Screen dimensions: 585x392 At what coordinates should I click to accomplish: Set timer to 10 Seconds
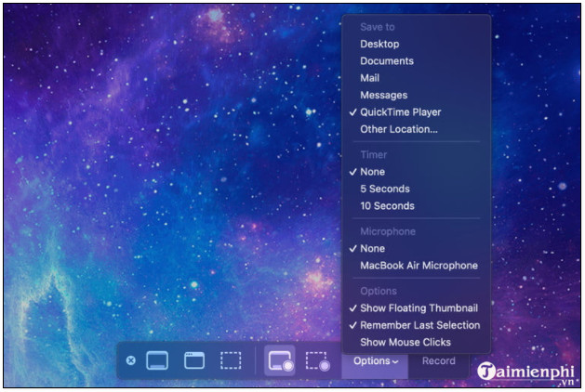(x=416, y=206)
